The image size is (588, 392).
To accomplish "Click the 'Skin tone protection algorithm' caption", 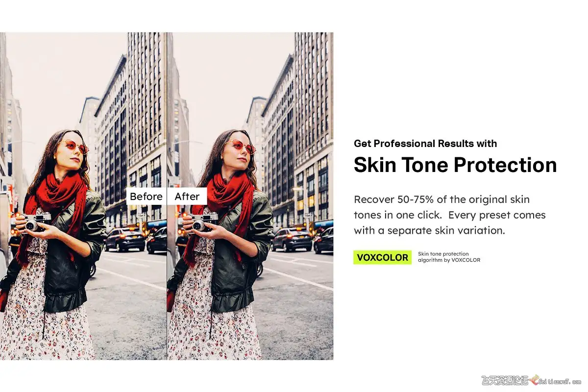I will [x=449, y=257].
